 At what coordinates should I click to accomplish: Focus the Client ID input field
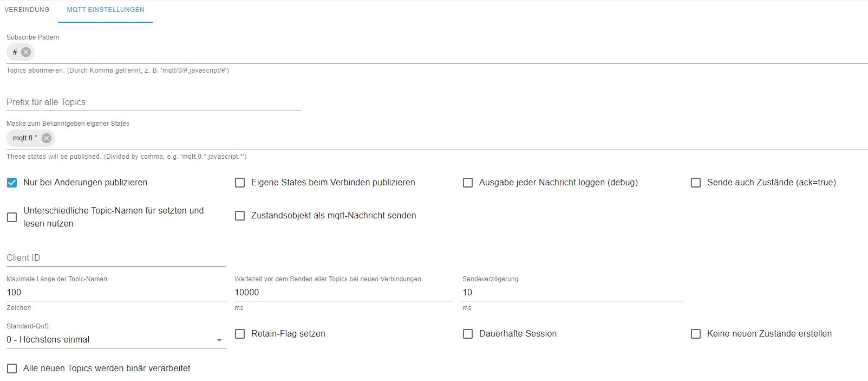(x=115, y=258)
